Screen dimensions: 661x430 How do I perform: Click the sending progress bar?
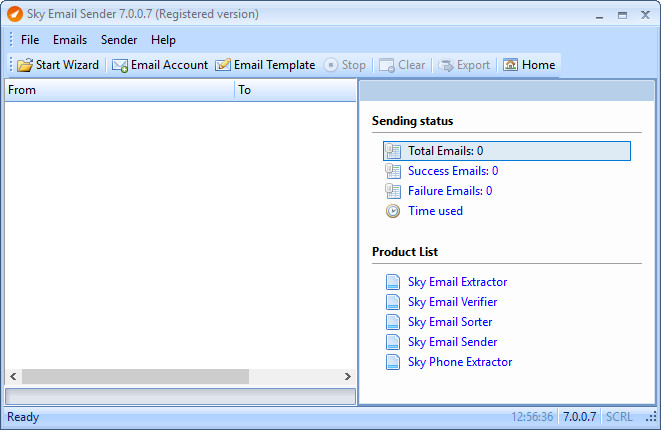(x=180, y=396)
